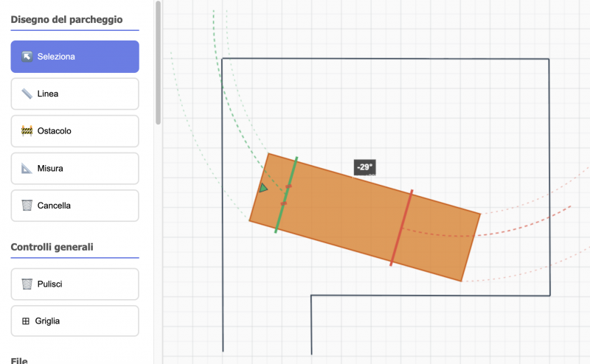Toggle the Griglia grid display

(74, 321)
